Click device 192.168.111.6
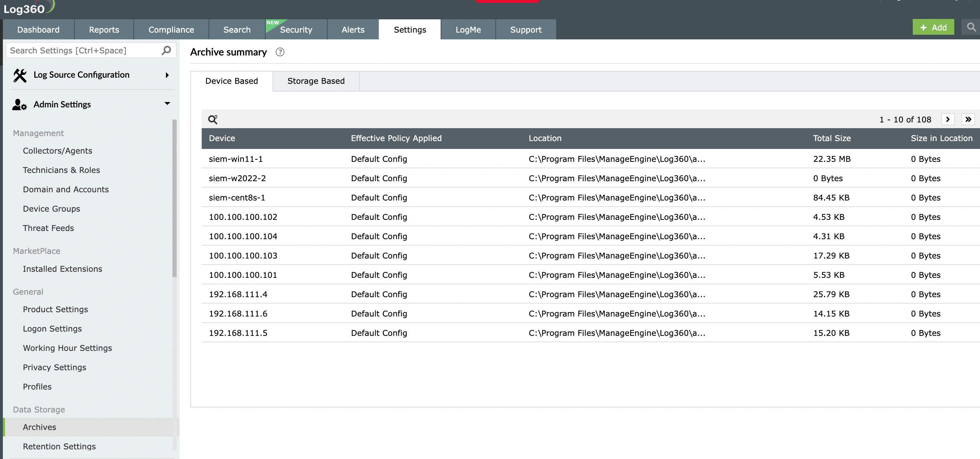 click(238, 314)
